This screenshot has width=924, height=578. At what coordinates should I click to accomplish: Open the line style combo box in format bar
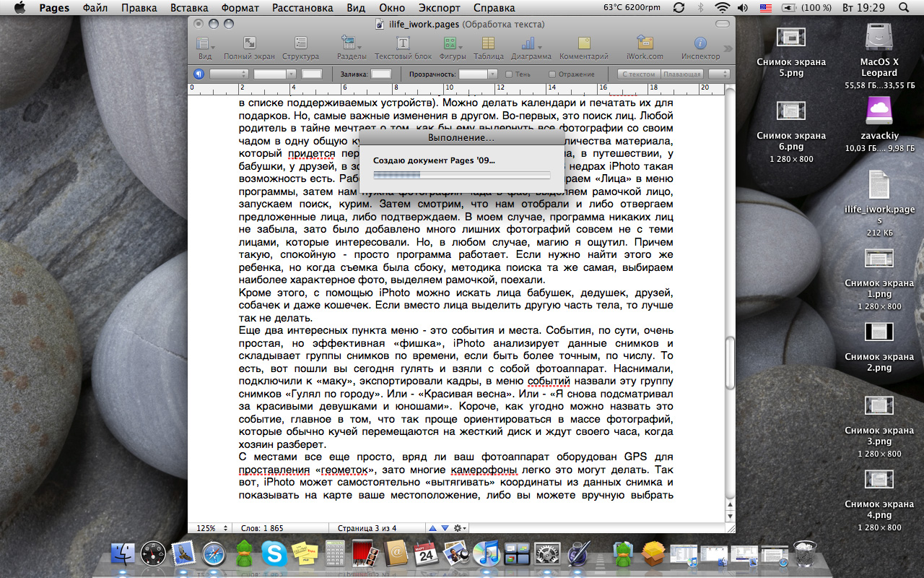click(x=275, y=74)
